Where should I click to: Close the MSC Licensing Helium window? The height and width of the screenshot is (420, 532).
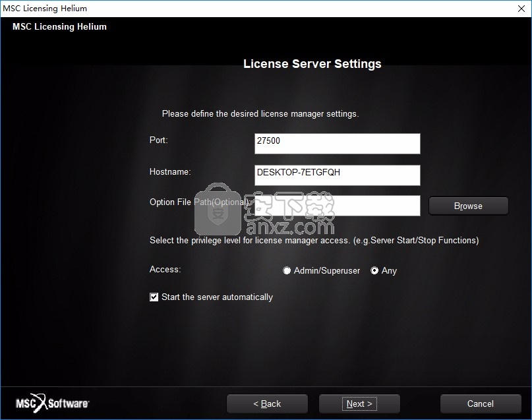point(521,9)
